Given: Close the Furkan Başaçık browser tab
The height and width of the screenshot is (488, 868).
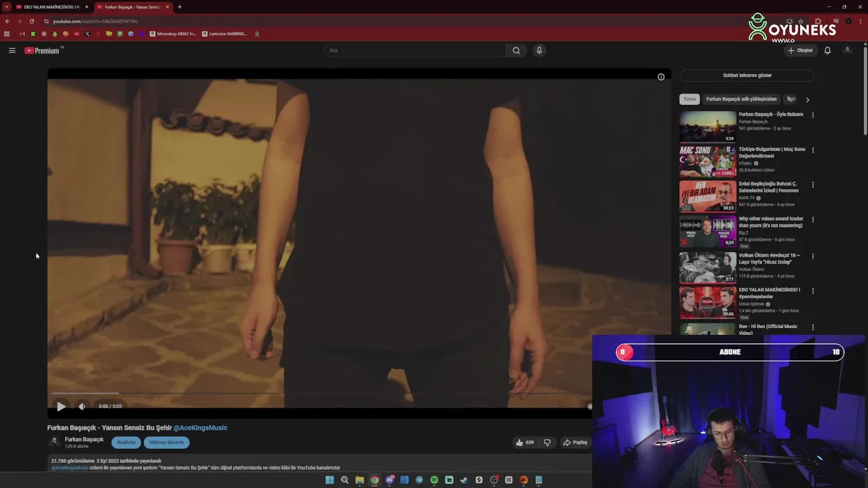Looking at the screenshot, I should (167, 7).
